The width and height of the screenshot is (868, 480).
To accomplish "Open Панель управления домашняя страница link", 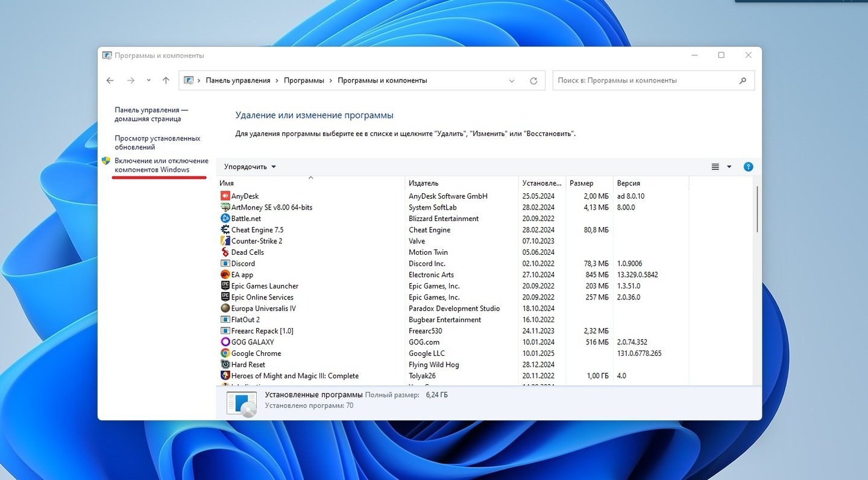I will [x=152, y=114].
